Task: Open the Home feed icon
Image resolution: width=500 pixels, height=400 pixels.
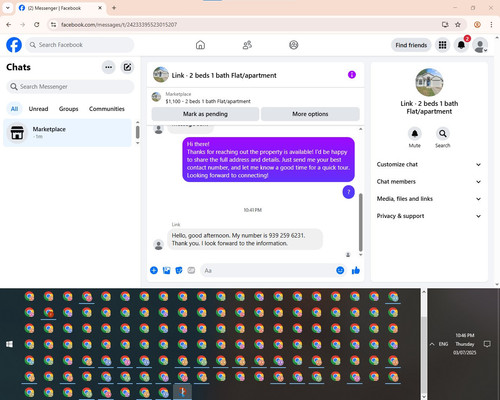Action: [200, 45]
